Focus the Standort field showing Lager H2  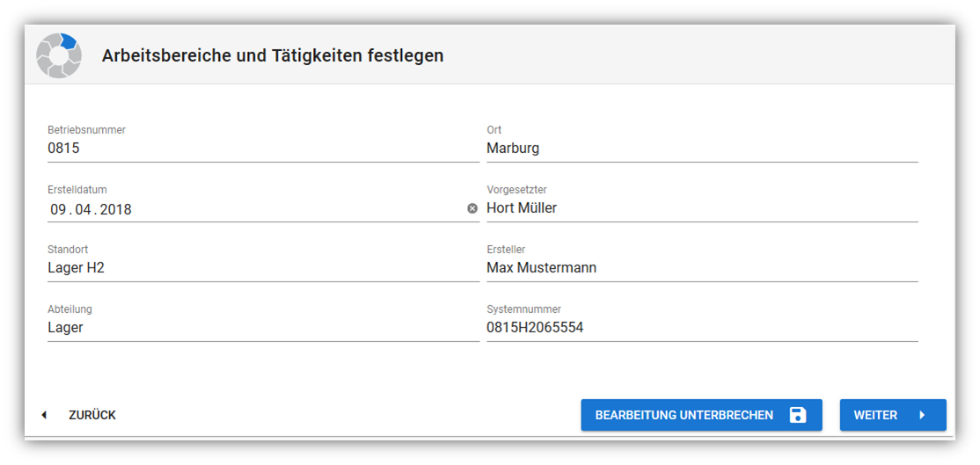point(262,268)
